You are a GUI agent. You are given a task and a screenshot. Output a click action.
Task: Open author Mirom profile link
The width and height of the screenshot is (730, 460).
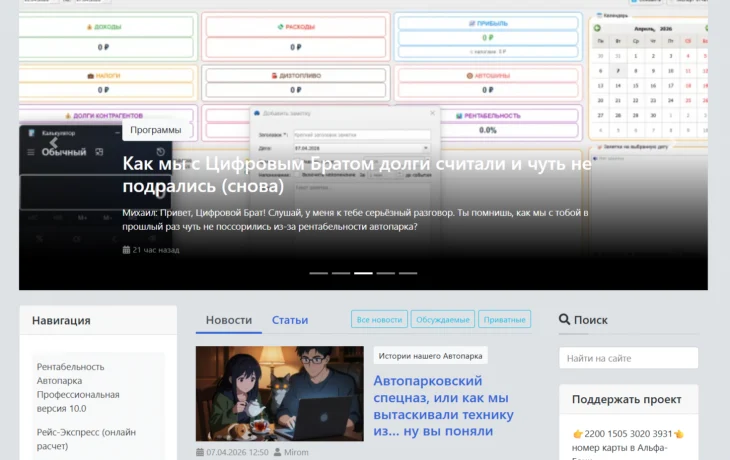pyautogui.click(x=296, y=452)
